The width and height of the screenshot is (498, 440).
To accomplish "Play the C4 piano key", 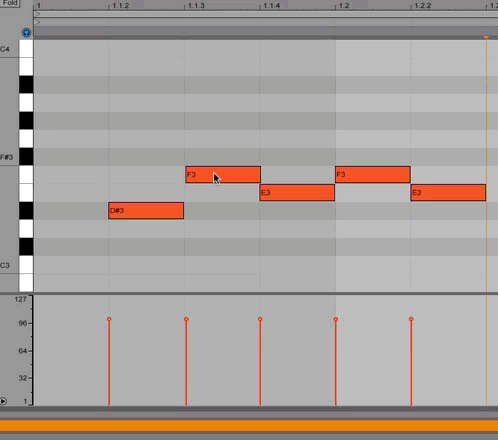I will (26, 49).
